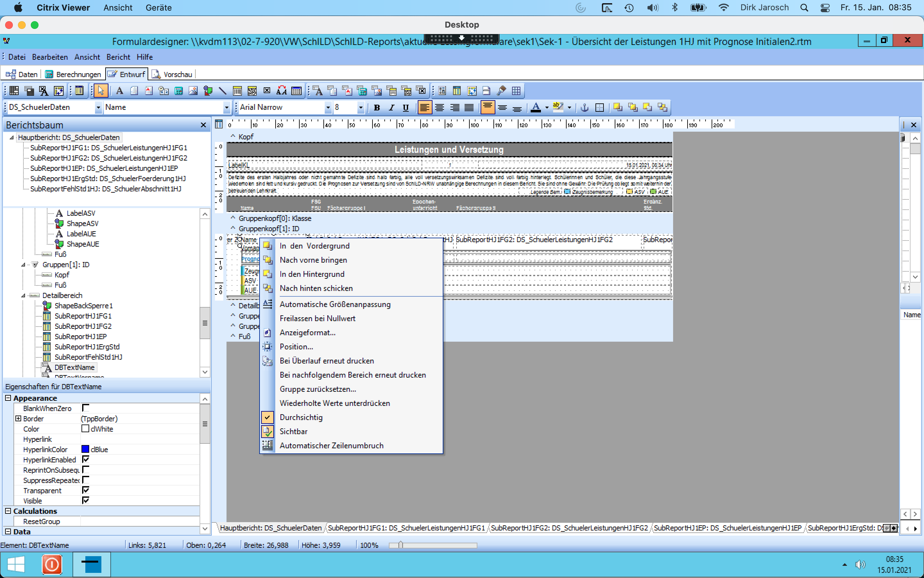Click the first toolbar grid icon

coord(14,91)
